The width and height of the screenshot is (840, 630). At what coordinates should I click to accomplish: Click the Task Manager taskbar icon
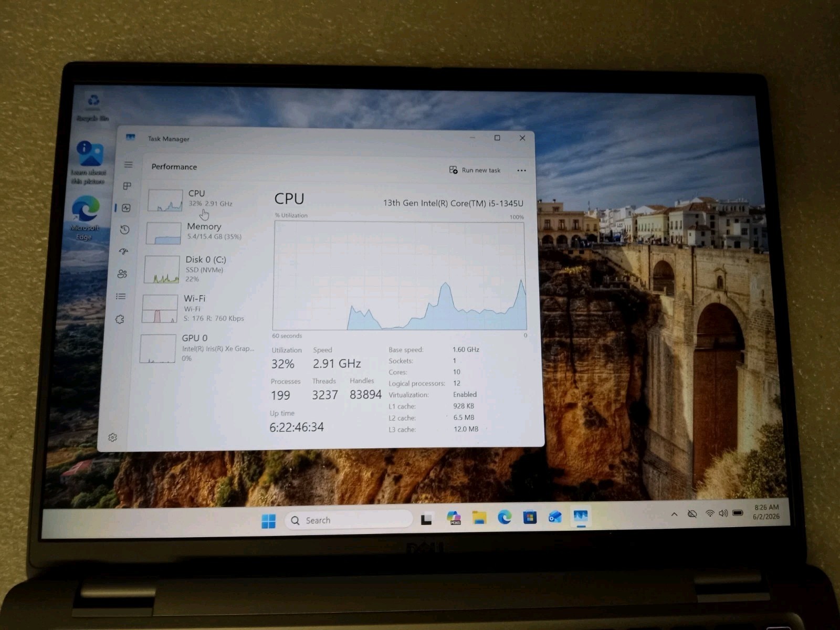click(x=581, y=517)
